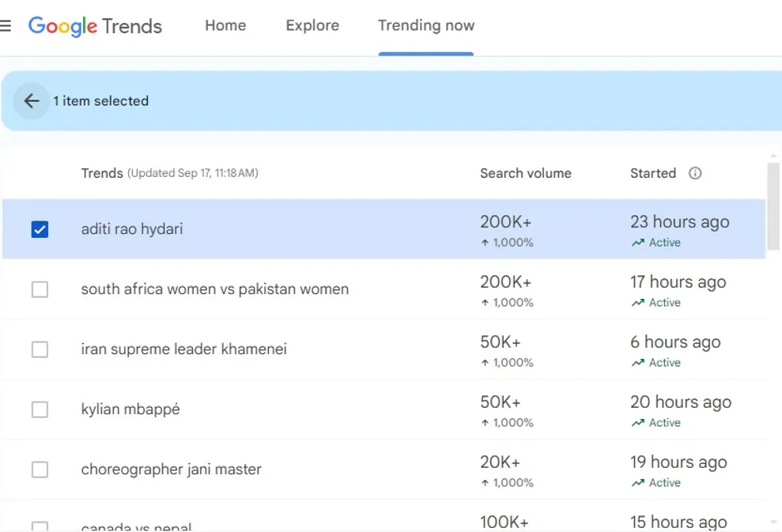Screen dimensions: 782x532
Task: Enable the choreographer jani master checkbox
Action: click(x=40, y=470)
